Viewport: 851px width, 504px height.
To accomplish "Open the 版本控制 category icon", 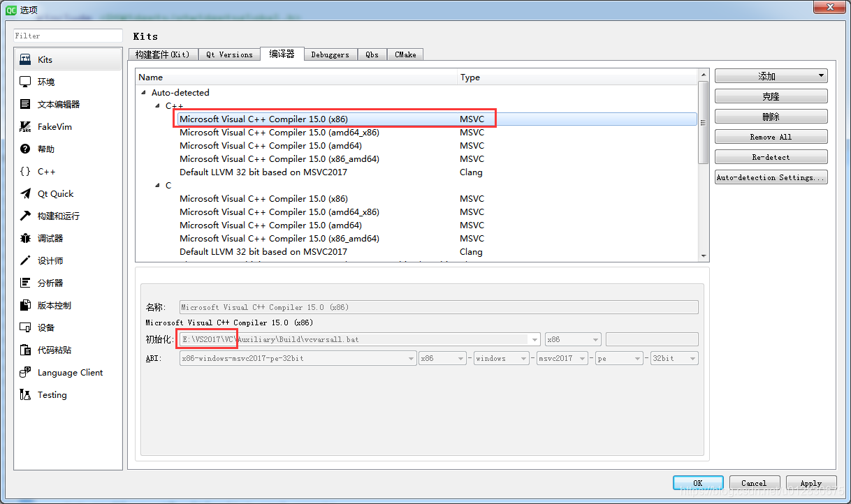I will point(25,305).
